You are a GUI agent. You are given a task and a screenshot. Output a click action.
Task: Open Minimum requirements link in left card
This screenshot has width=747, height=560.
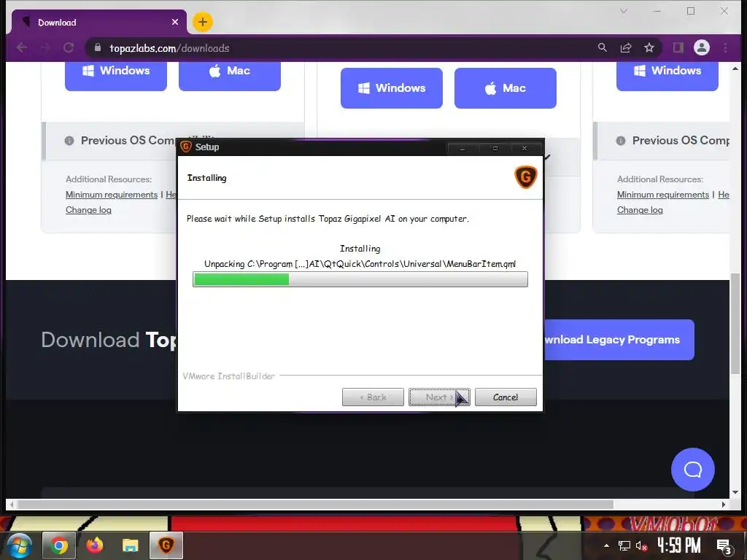click(112, 195)
